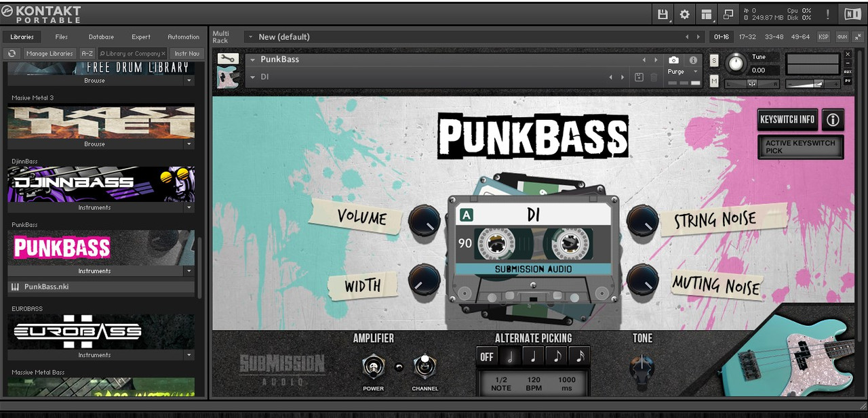Open the snapshot camera view
The width and height of the screenshot is (868, 418).
673,60
